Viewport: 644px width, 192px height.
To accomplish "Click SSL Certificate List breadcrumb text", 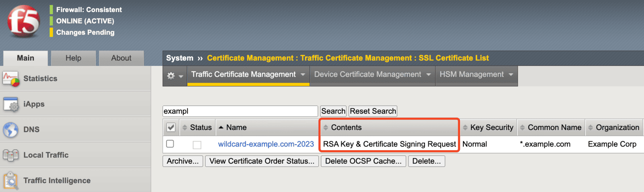I will point(454,58).
